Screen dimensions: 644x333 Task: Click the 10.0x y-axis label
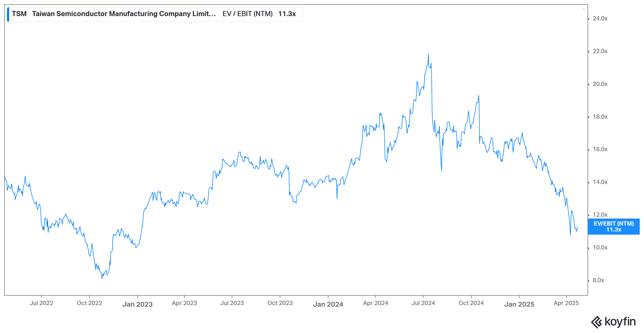(600, 248)
